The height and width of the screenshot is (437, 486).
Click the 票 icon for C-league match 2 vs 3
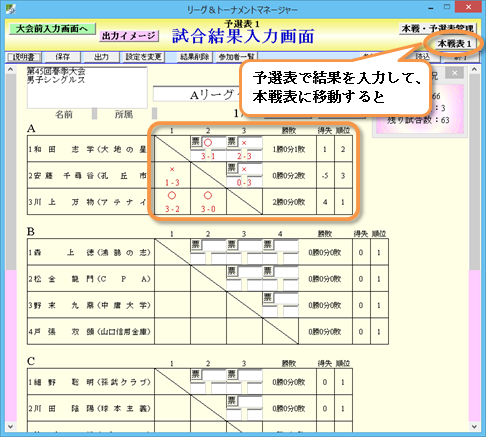pyautogui.click(x=232, y=400)
